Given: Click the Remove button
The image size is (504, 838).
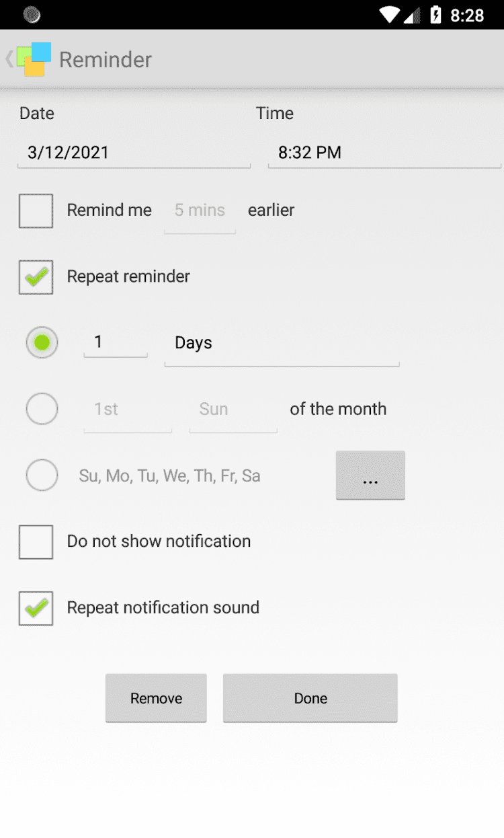Looking at the screenshot, I should (x=156, y=698).
